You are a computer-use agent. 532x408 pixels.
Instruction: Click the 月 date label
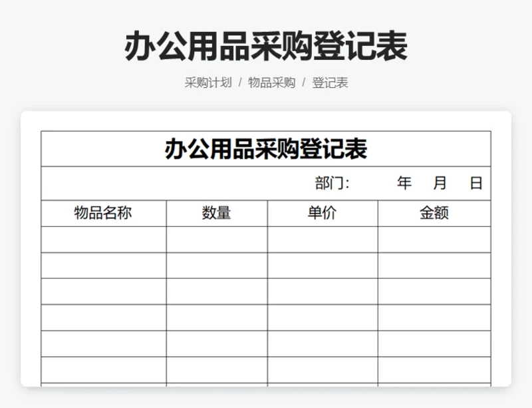click(x=440, y=183)
